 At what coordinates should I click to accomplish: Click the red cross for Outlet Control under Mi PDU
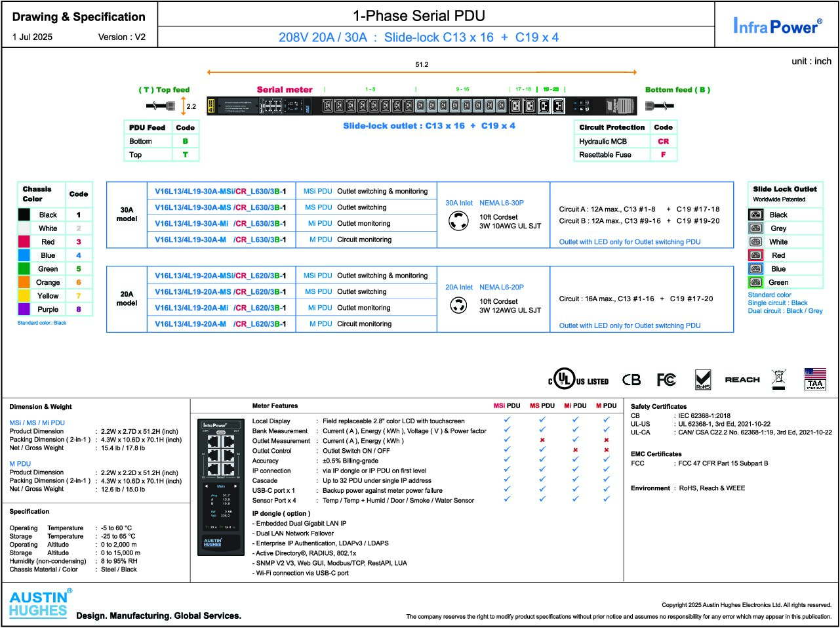tap(575, 450)
